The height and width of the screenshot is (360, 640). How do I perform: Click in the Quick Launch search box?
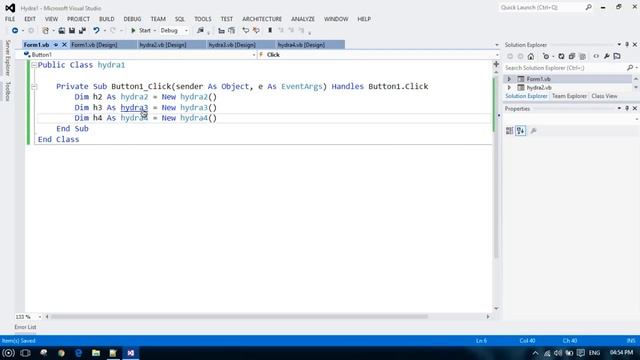coord(541,7)
